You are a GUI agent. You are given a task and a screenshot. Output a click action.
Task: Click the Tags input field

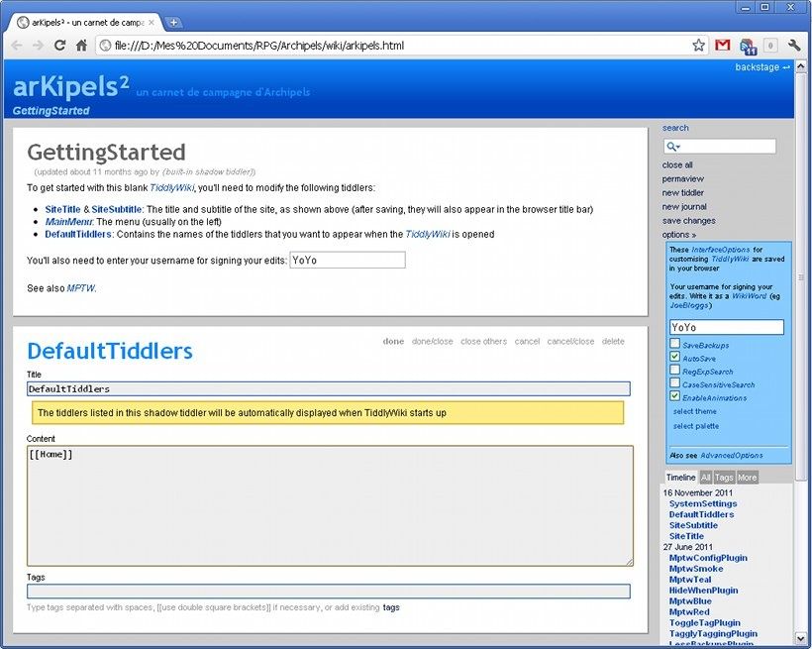coord(329,592)
